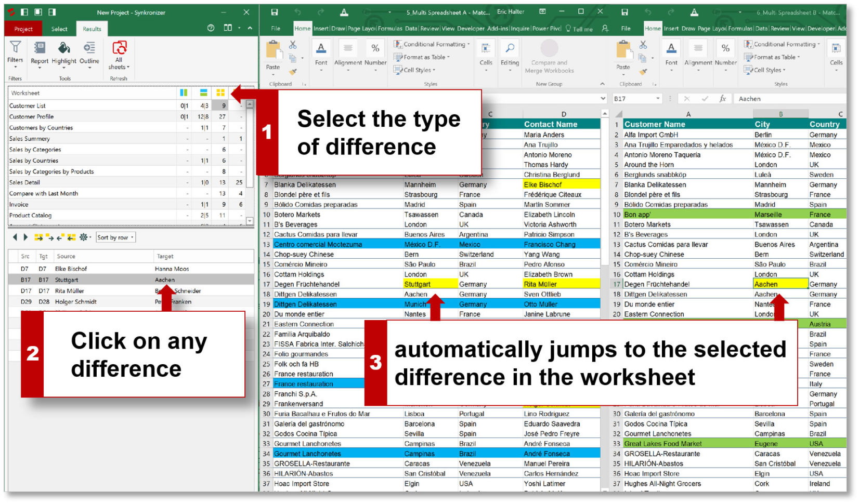
Task: Open the difference options gear icon
Action: pyautogui.click(x=83, y=237)
